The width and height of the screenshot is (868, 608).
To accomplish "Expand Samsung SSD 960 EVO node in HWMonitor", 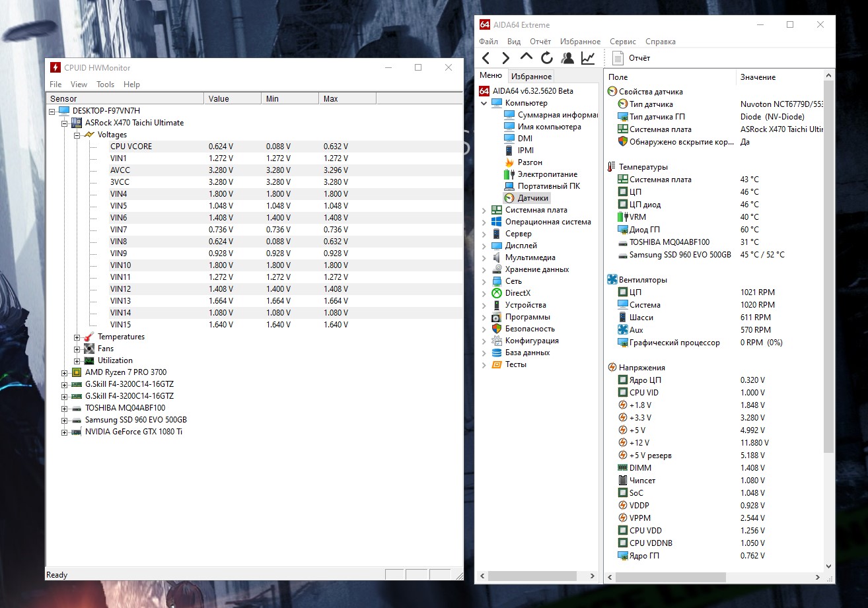I will 65,420.
